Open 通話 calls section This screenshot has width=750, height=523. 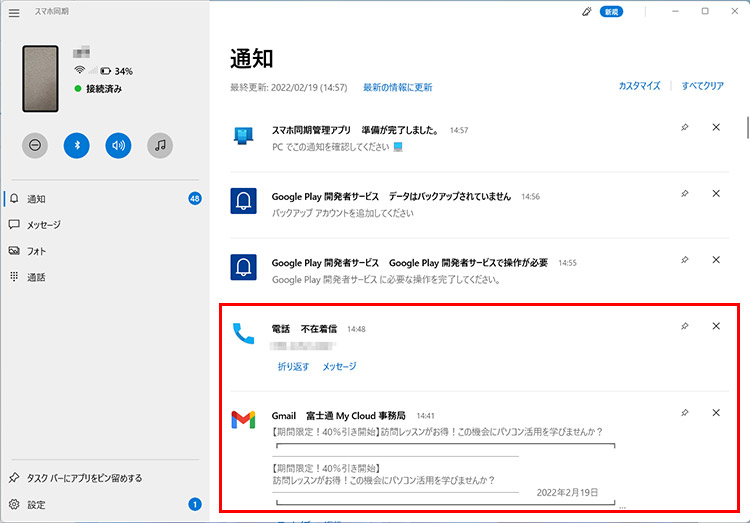pyautogui.click(x=36, y=277)
